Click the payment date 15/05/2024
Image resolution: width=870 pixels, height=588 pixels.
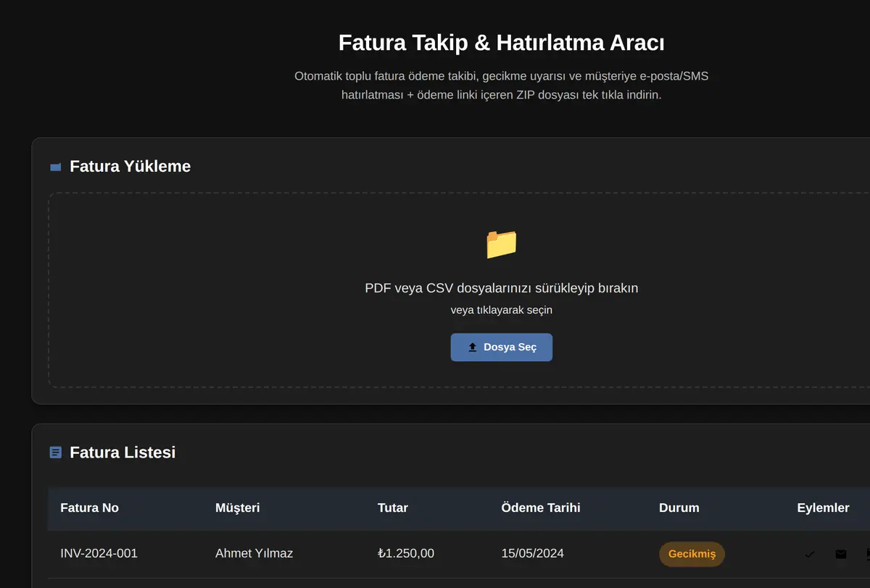pyautogui.click(x=532, y=553)
